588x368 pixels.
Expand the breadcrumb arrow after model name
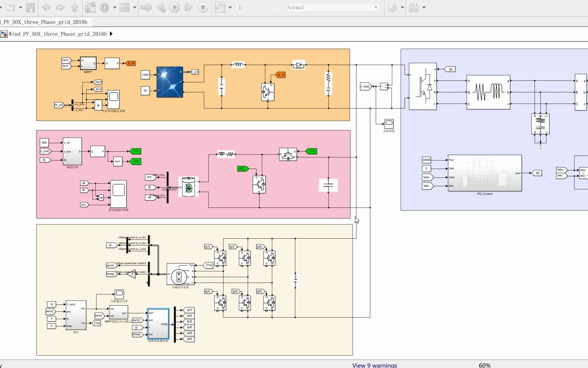[x=111, y=34]
